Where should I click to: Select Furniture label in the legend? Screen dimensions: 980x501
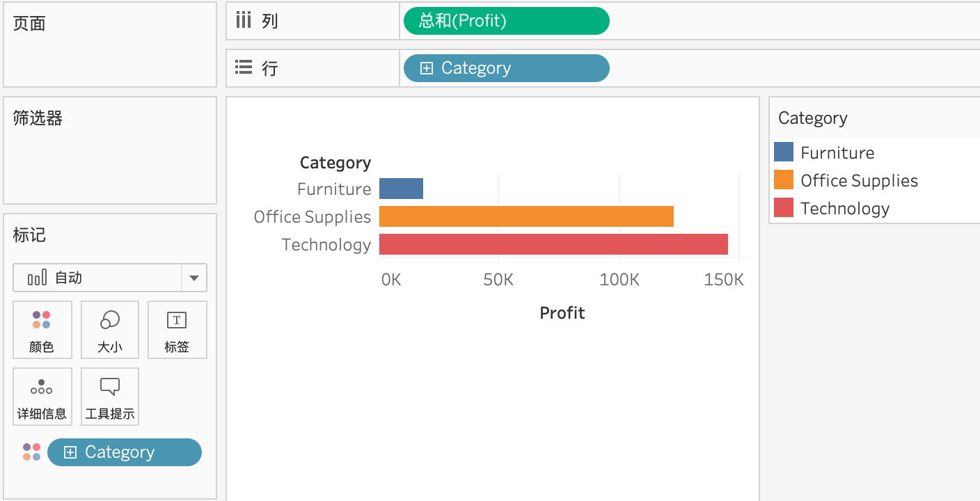pos(837,153)
